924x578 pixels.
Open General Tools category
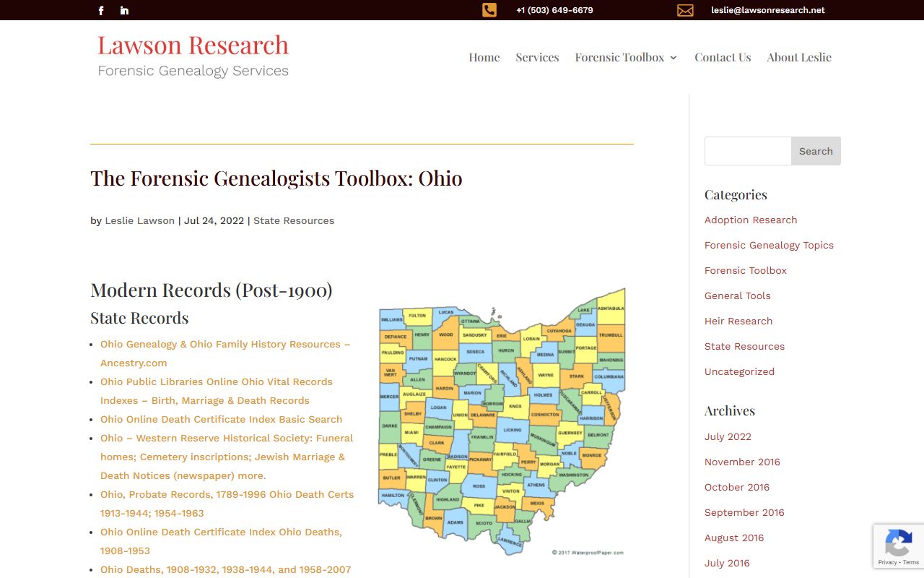tap(738, 296)
